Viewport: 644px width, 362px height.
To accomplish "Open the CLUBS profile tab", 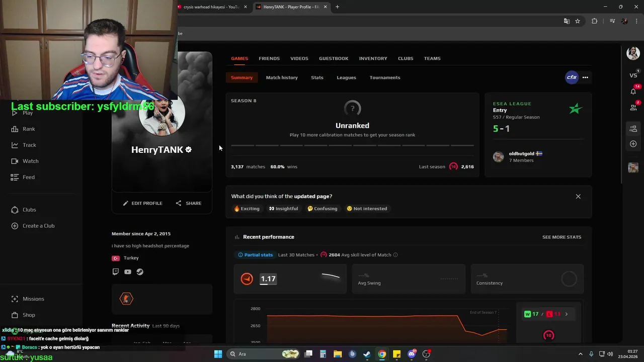I will (406, 58).
